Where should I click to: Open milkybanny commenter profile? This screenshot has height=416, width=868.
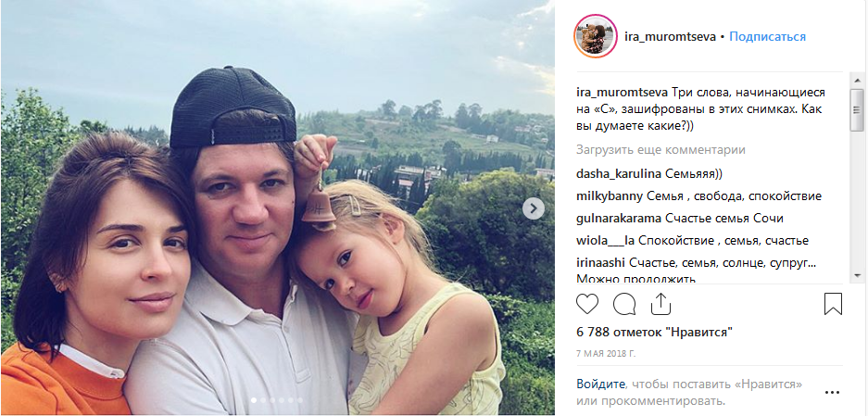(x=610, y=196)
